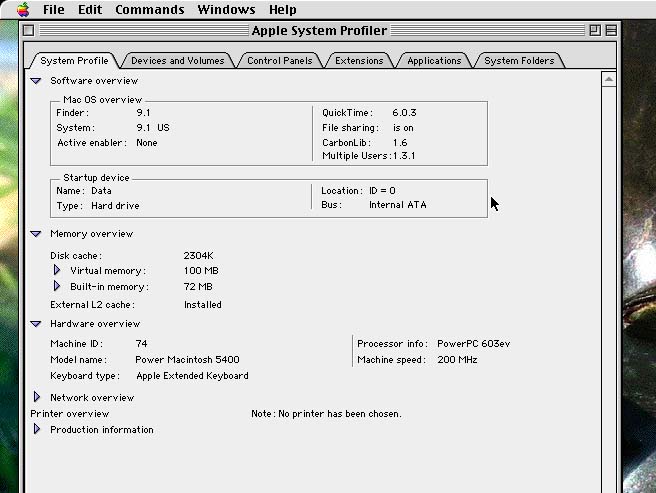Expand the Built-in memory details
Screen dimensions: 656x493
coord(57,286)
